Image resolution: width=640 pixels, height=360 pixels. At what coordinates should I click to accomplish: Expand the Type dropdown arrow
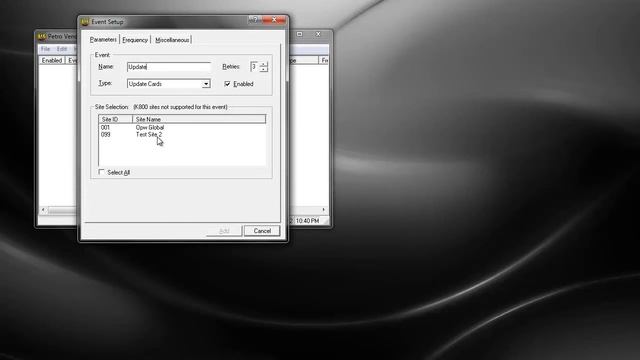tap(206, 84)
